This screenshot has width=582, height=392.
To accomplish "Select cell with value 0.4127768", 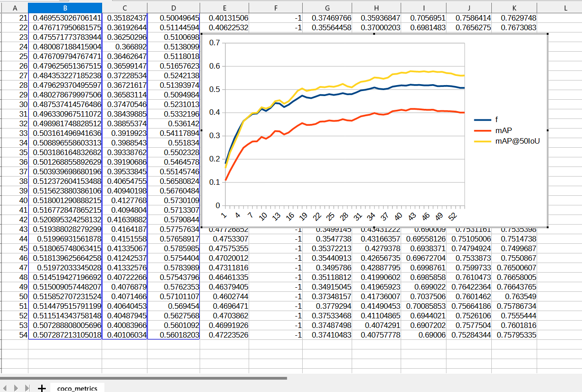I will (x=125, y=200).
